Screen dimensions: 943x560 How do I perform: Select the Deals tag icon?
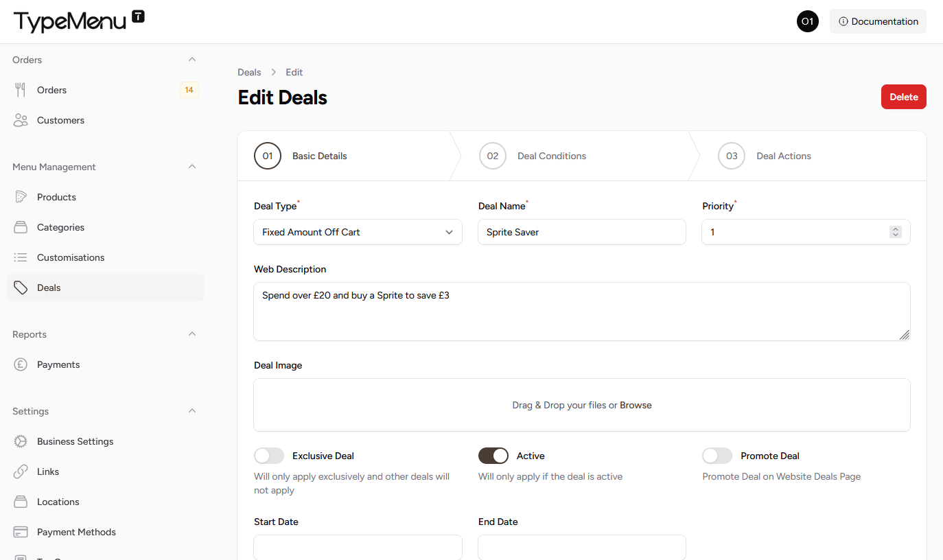click(x=22, y=288)
